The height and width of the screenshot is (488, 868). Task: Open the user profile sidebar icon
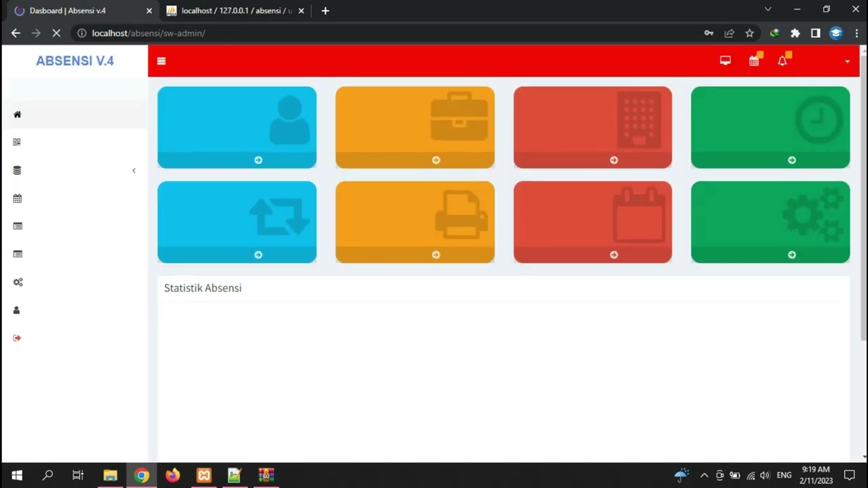[17, 310]
